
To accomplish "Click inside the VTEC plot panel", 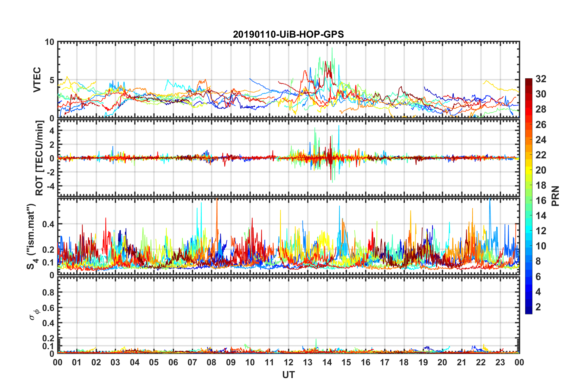I will coord(288,80).
